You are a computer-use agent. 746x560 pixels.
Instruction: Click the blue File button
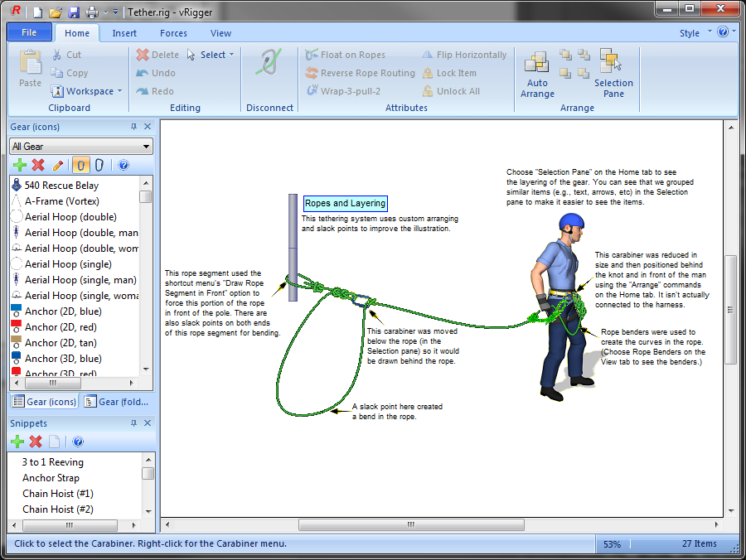coord(29,33)
